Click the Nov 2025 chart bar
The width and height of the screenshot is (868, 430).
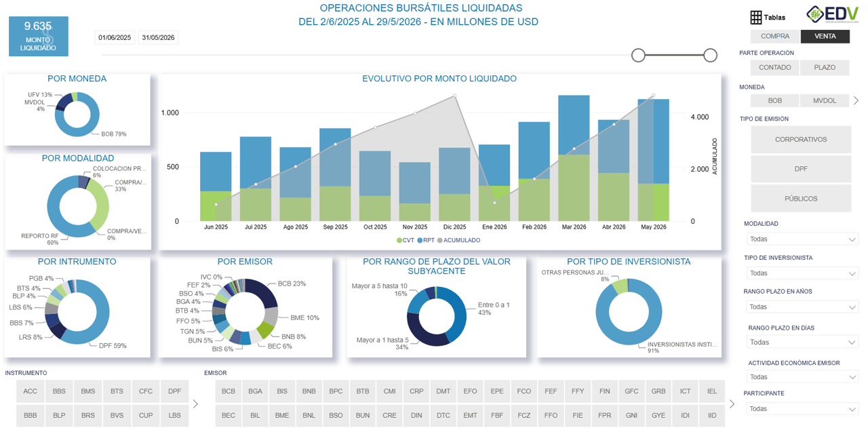coord(414,192)
